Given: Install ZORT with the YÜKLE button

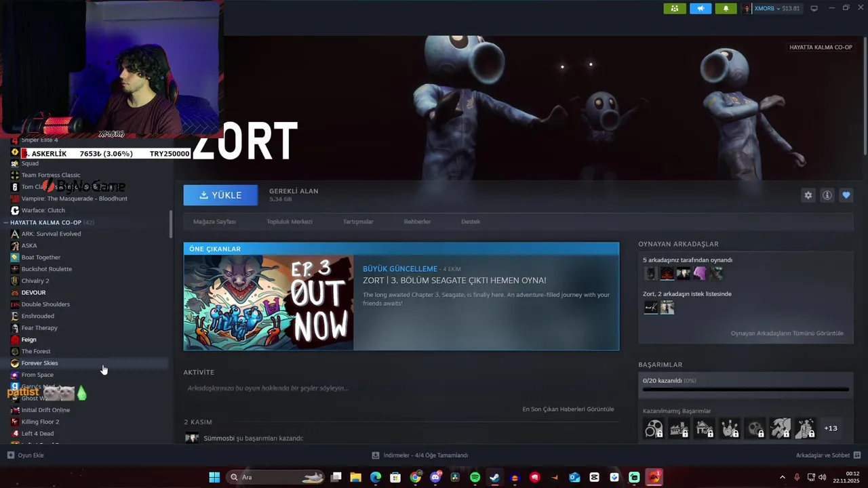Looking at the screenshot, I should (x=220, y=195).
